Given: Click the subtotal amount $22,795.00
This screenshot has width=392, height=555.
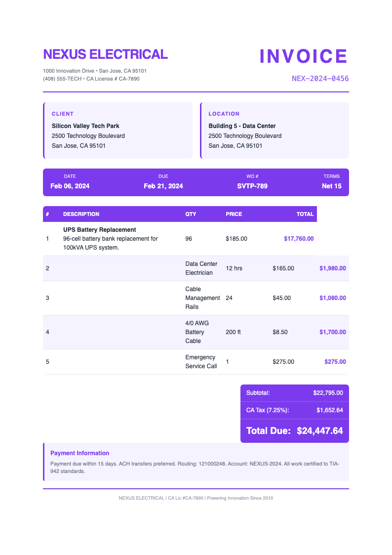Looking at the screenshot, I should point(328,393).
